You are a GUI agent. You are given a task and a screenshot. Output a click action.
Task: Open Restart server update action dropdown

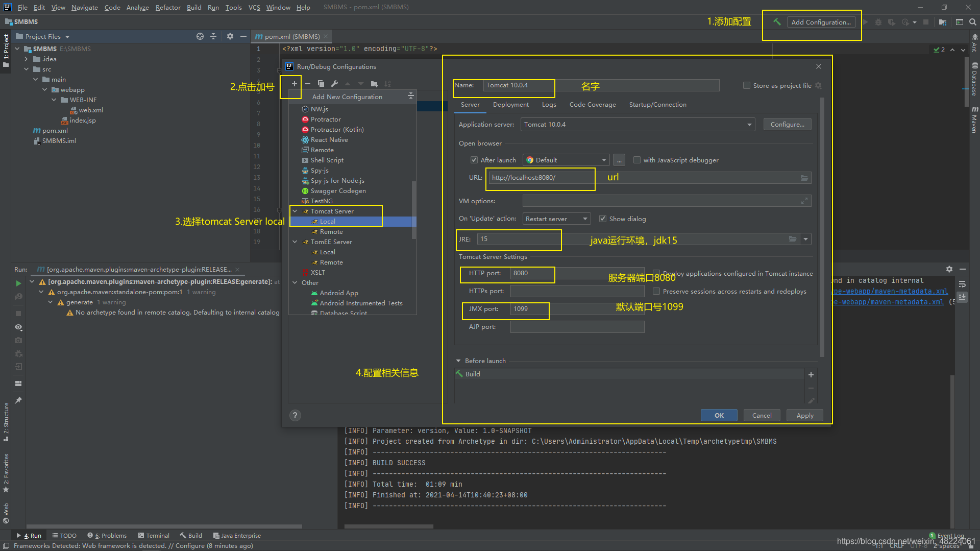[x=556, y=219]
